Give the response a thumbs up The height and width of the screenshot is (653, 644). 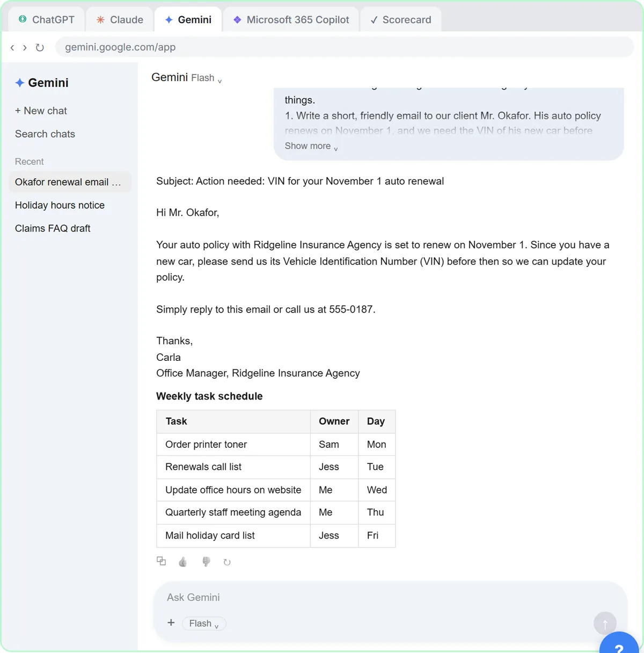click(x=183, y=562)
